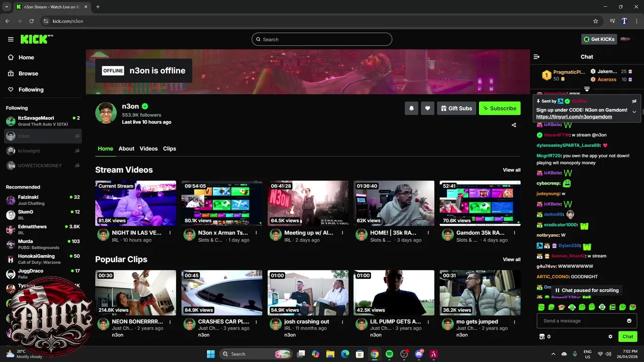
Task: Open options menu for Gamdom 35k RA... video
Action: (514, 233)
